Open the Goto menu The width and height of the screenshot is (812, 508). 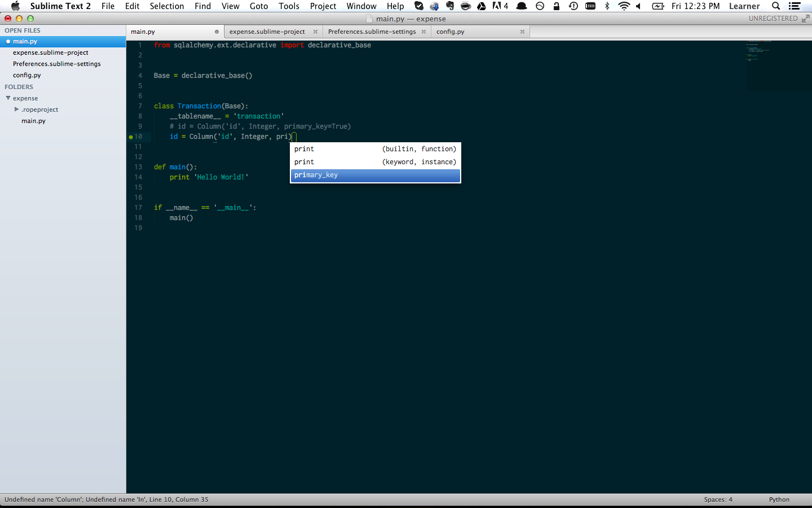click(259, 6)
